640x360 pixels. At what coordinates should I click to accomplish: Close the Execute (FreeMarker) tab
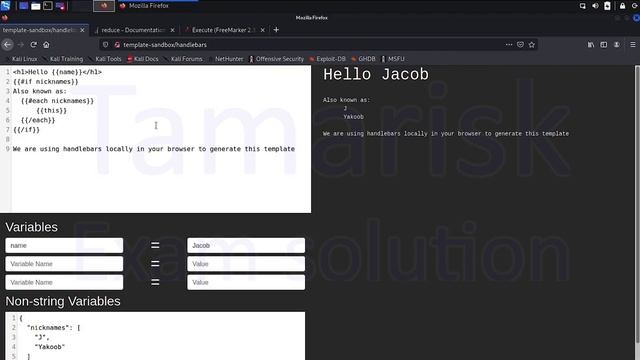point(262,30)
